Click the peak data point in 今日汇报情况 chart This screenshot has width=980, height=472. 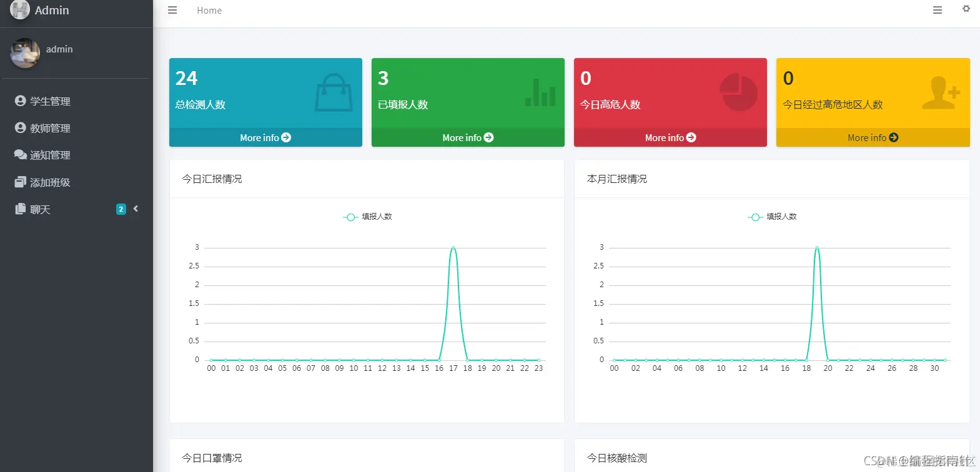[x=453, y=248]
